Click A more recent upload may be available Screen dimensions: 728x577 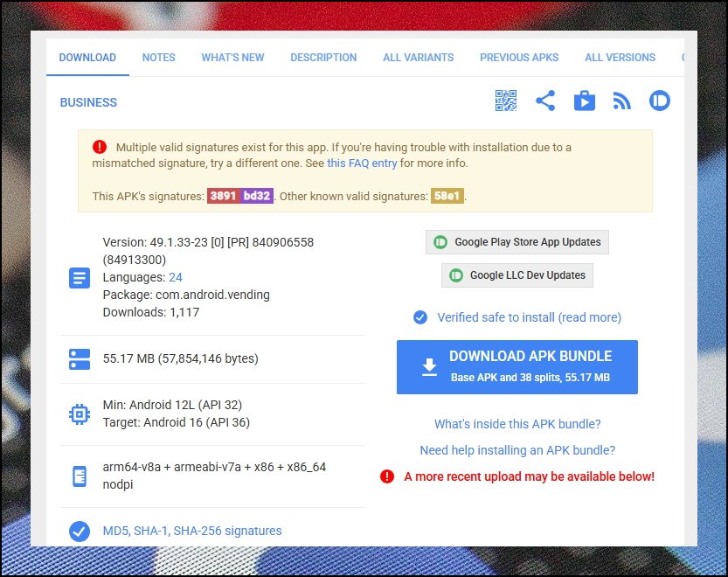click(530, 476)
